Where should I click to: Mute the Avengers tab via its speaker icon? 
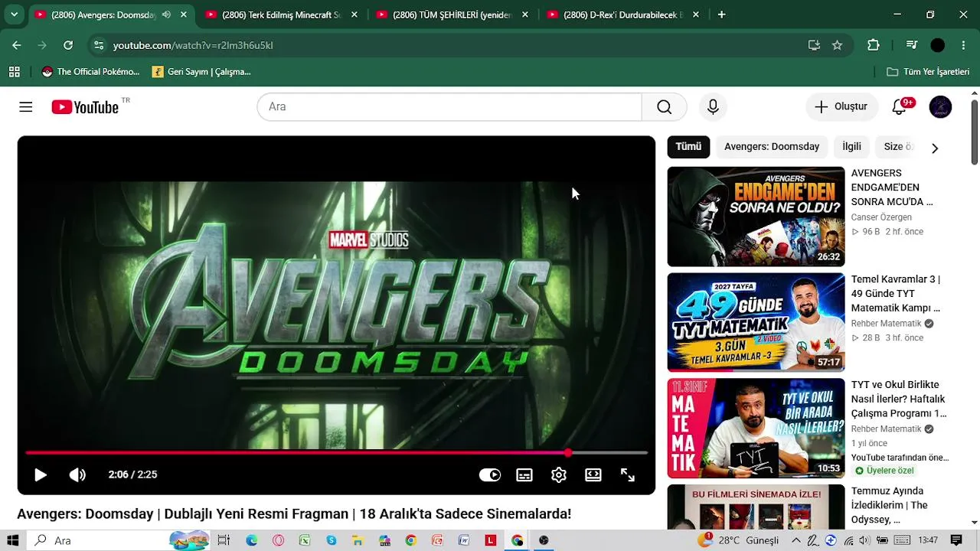166,15
